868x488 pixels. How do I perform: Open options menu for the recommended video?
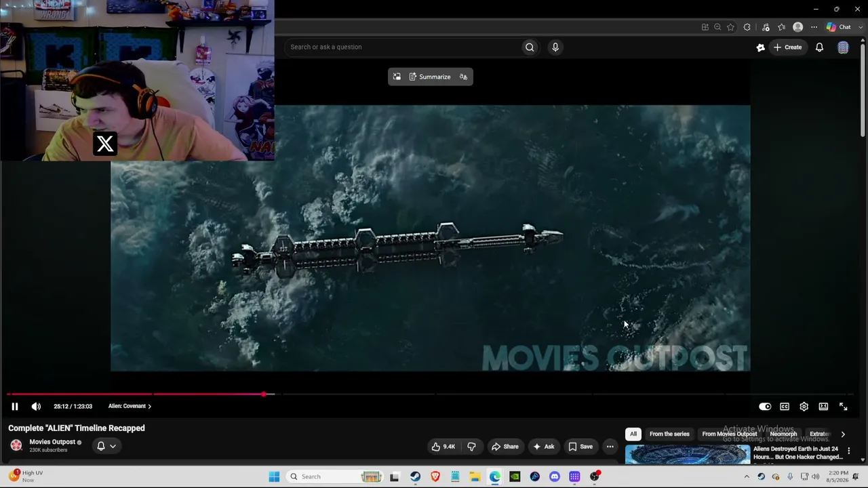848,450
